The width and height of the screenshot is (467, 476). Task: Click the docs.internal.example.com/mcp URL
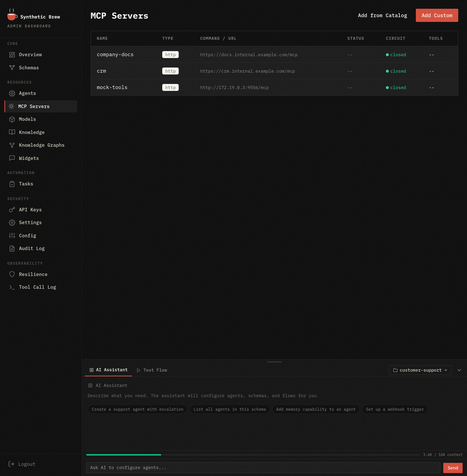point(249,55)
